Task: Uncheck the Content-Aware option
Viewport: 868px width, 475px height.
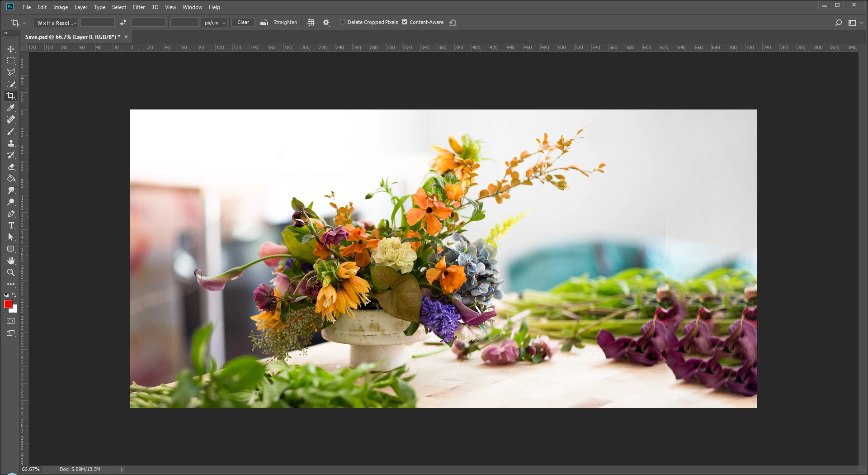Action: tap(405, 22)
